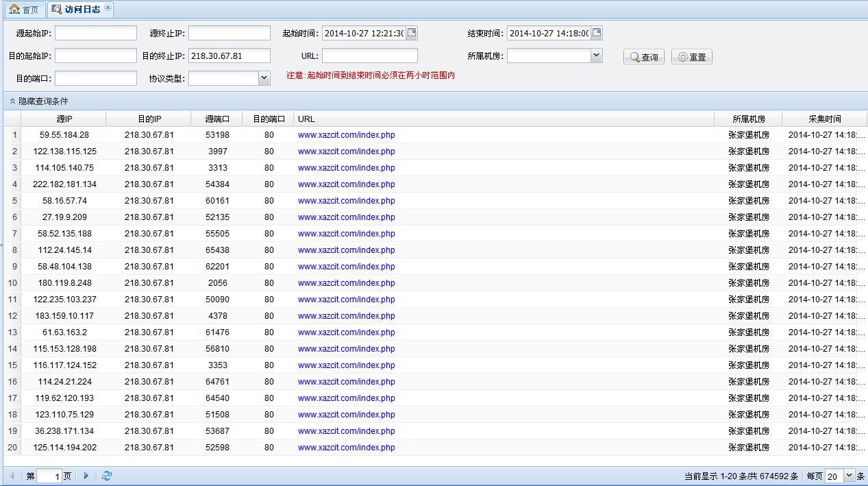This screenshot has height=486, width=868.
Task: Open the per-page count dropdown
Action: tap(850, 476)
